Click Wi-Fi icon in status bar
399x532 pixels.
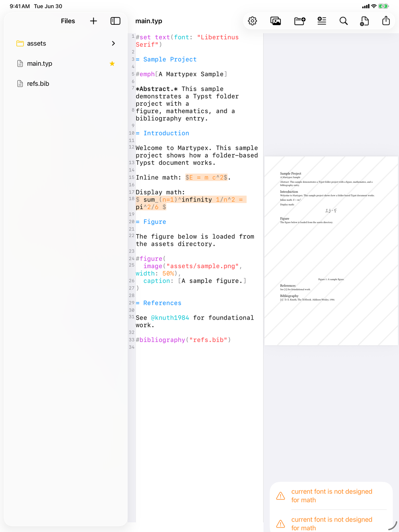374,6
